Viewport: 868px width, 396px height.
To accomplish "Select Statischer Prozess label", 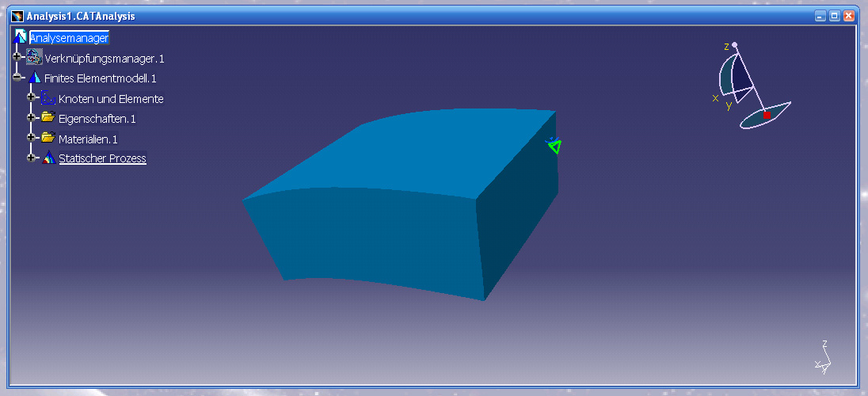I will click(x=102, y=159).
